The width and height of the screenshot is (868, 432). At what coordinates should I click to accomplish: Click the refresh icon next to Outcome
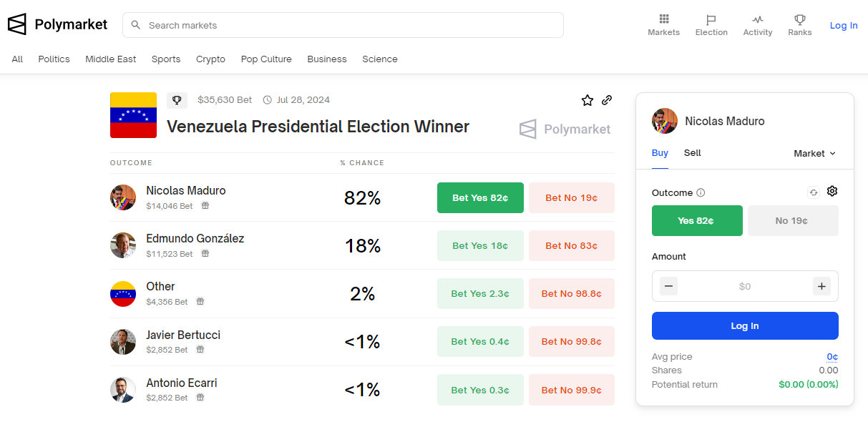click(814, 192)
